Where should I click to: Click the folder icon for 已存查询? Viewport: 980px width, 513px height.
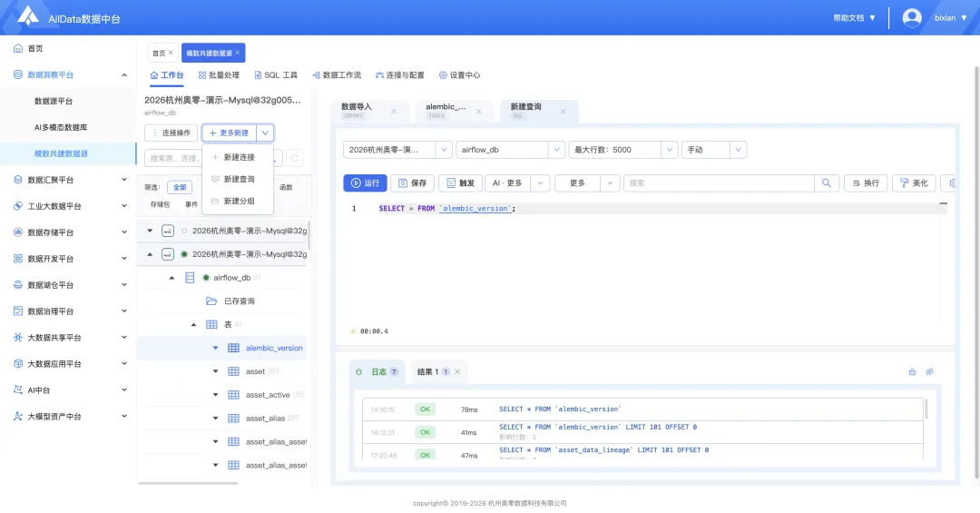point(211,301)
